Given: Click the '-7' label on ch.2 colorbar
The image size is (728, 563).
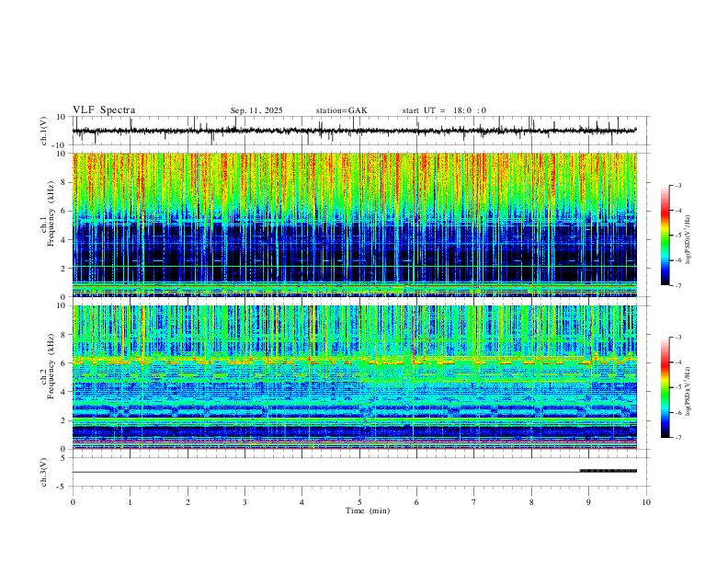Looking at the screenshot, I should coord(678,438).
